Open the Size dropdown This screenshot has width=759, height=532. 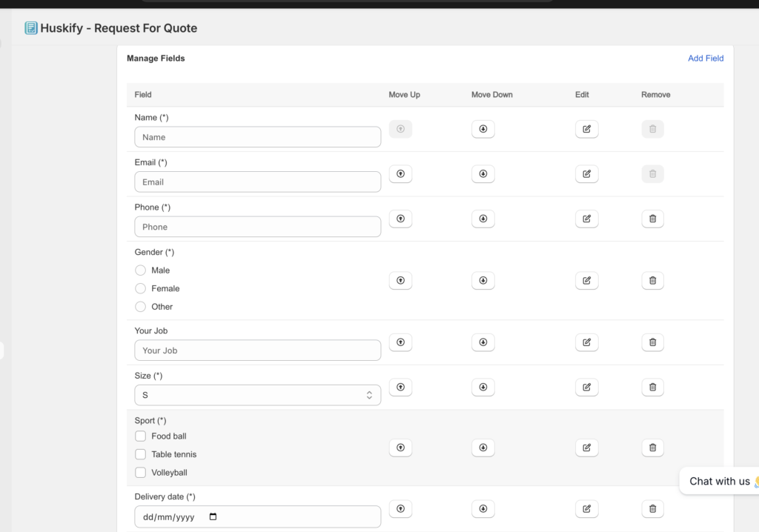[x=257, y=396]
